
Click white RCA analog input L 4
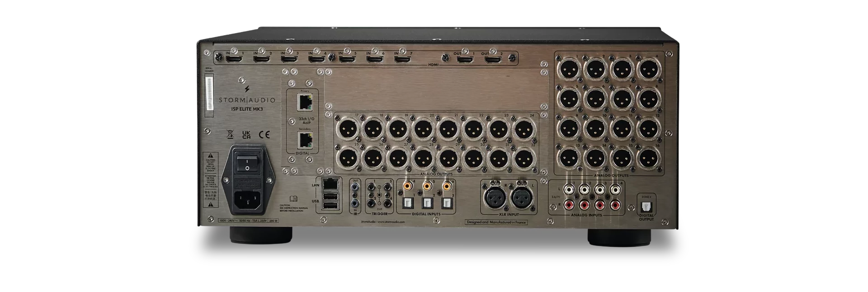(615, 190)
